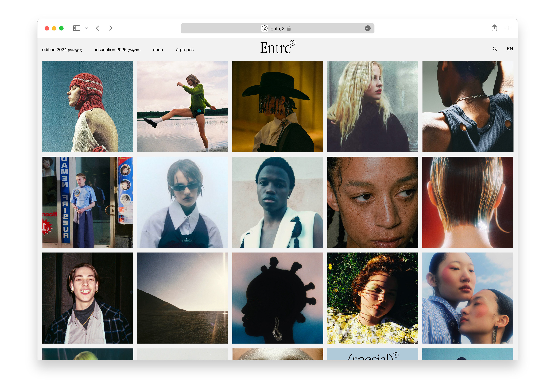Toggle the Safari sidebar
555x392 pixels.
(x=77, y=28)
